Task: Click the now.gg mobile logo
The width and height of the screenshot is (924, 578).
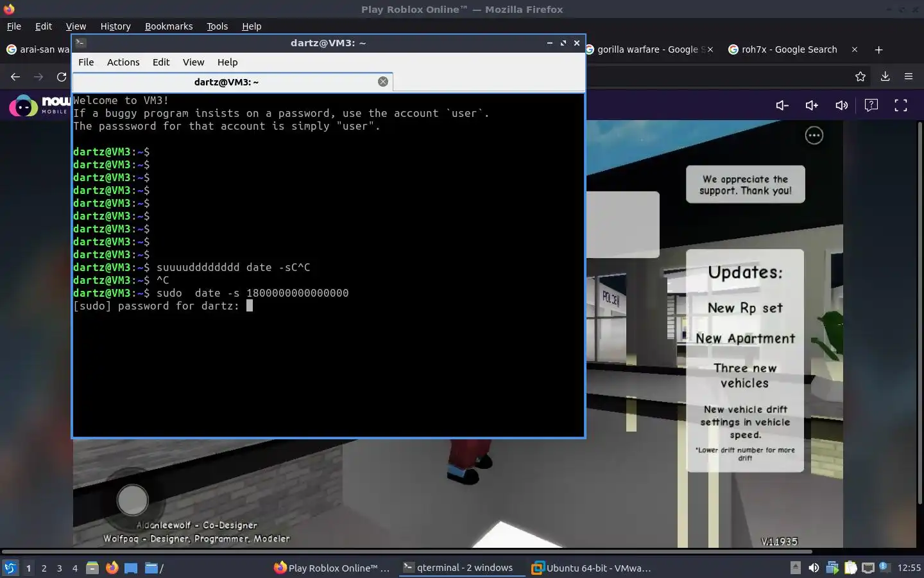Action: [x=38, y=105]
